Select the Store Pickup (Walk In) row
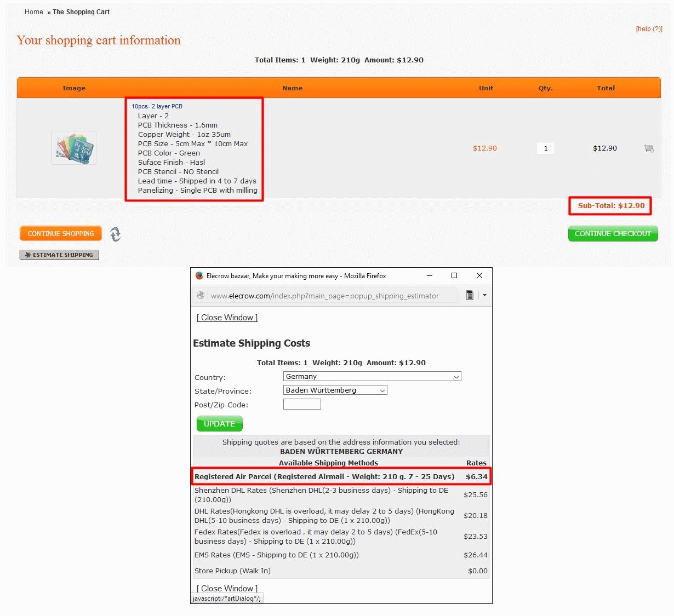Viewport: 674px width, 616px height. click(341, 571)
